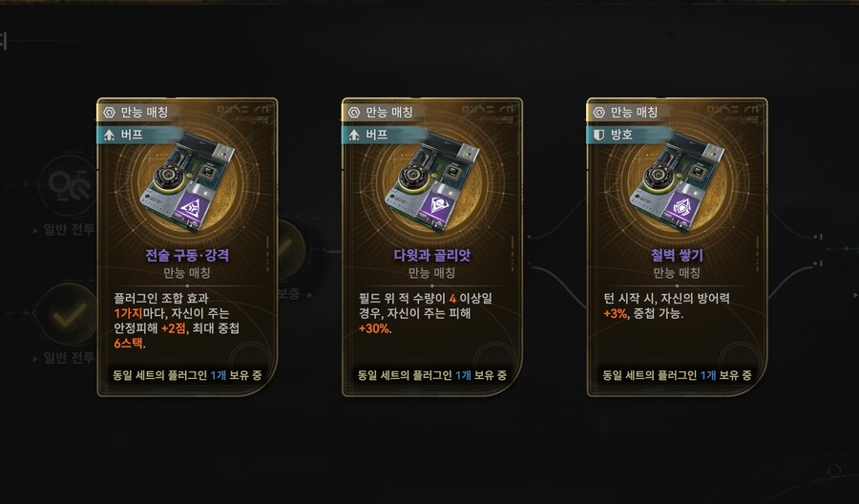Screen dimensions: 859x504
Task: Click the dimmed 일반 전투 battle node icon
Action: (69, 185)
